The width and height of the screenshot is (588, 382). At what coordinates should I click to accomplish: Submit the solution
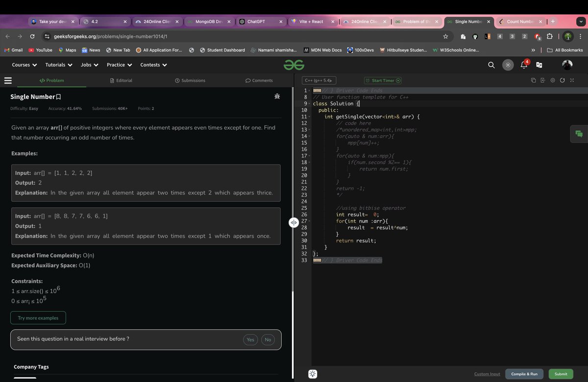coord(561,374)
